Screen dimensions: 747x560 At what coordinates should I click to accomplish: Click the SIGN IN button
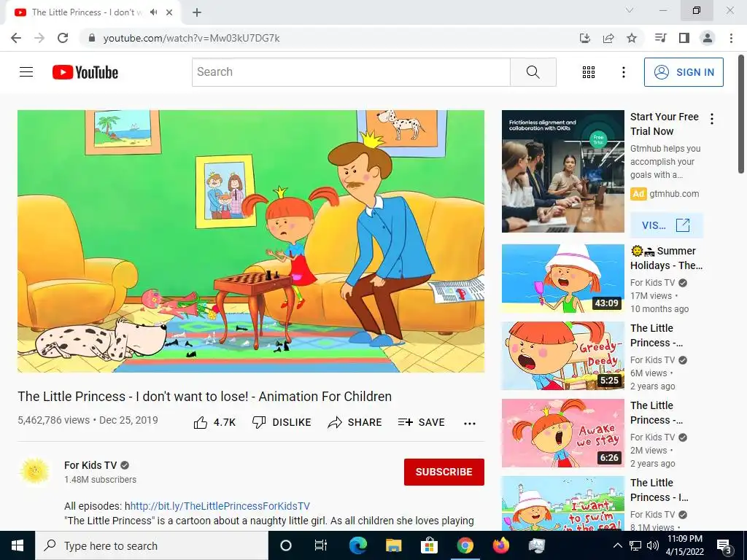point(684,72)
